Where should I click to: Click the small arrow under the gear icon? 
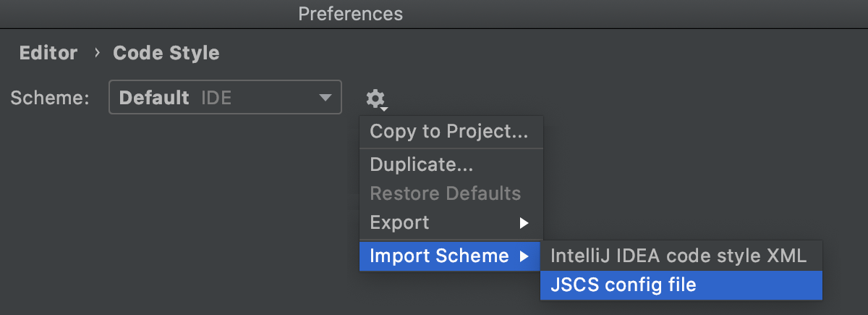[385, 109]
